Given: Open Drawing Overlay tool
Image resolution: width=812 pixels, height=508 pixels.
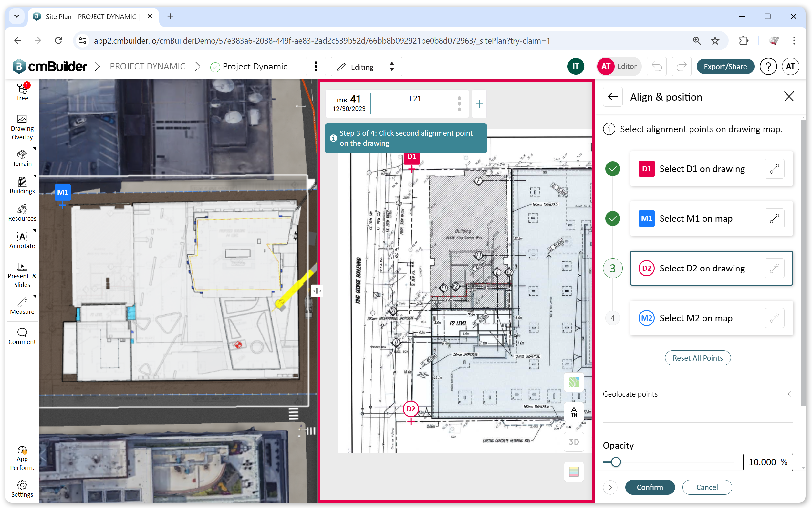Looking at the screenshot, I should [x=22, y=127].
